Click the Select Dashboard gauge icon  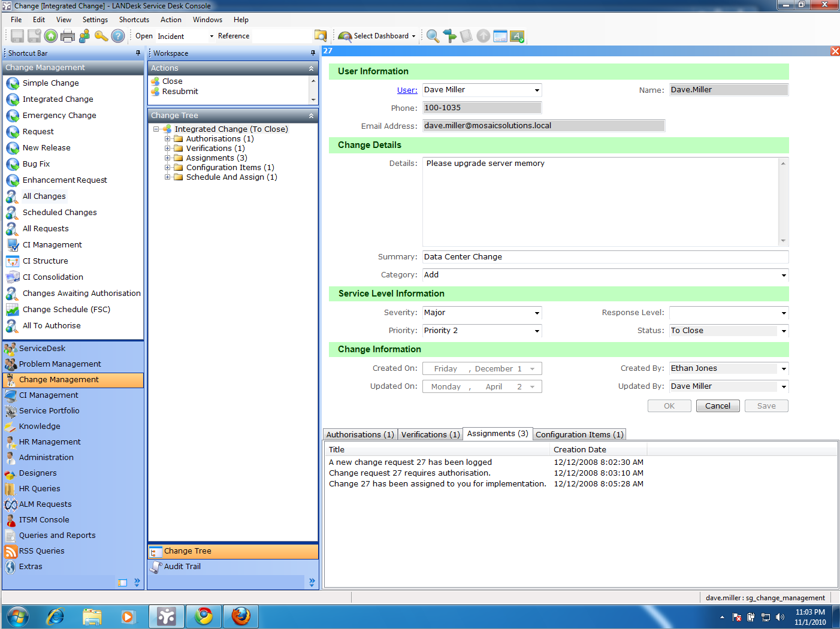tap(345, 37)
